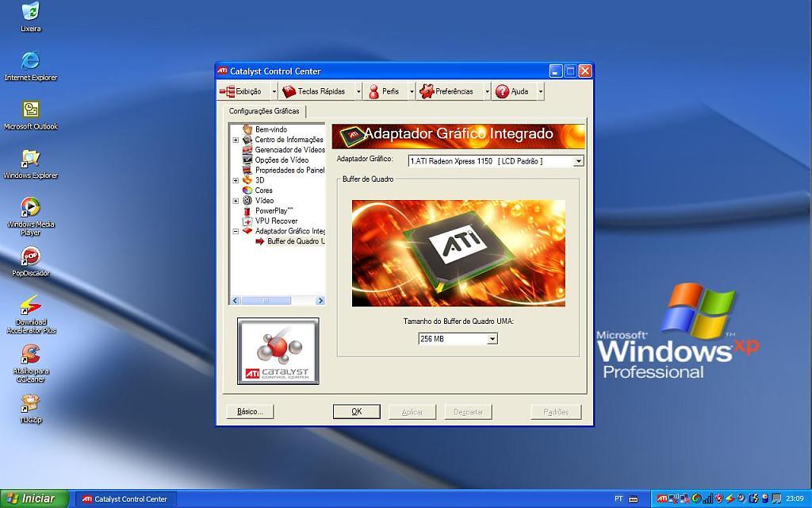Click the Básico... button

tap(250, 412)
